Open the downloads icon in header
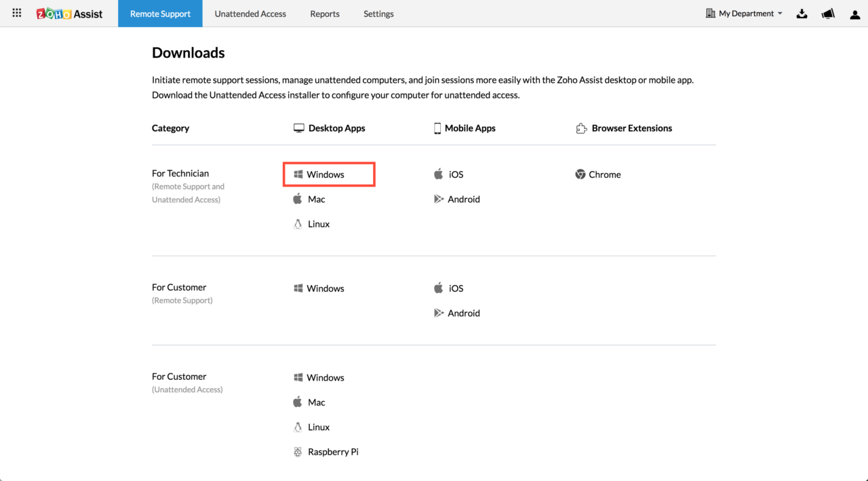The height and width of the screenshot is (481, 868). (802, 14)
